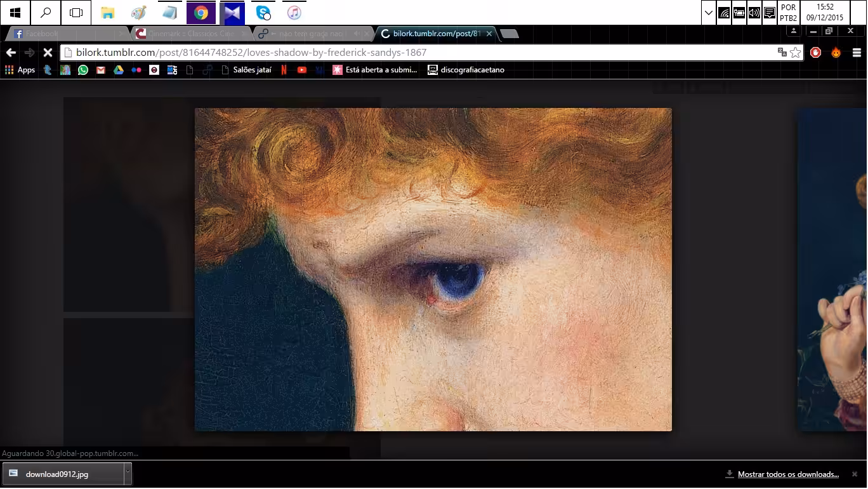Viewport: 868px width, 489px height.
Task: Open the Hola flame extension icon
Action: (836, 53)
